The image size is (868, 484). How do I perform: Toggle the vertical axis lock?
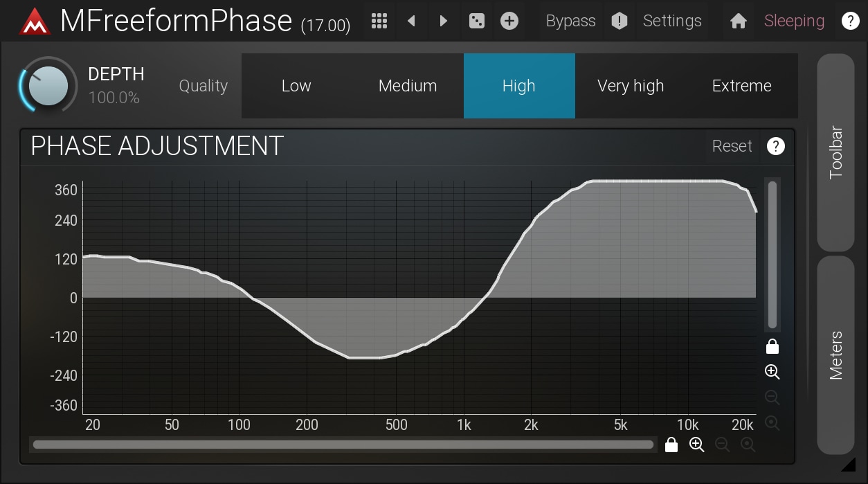click(x=772, y=346)
